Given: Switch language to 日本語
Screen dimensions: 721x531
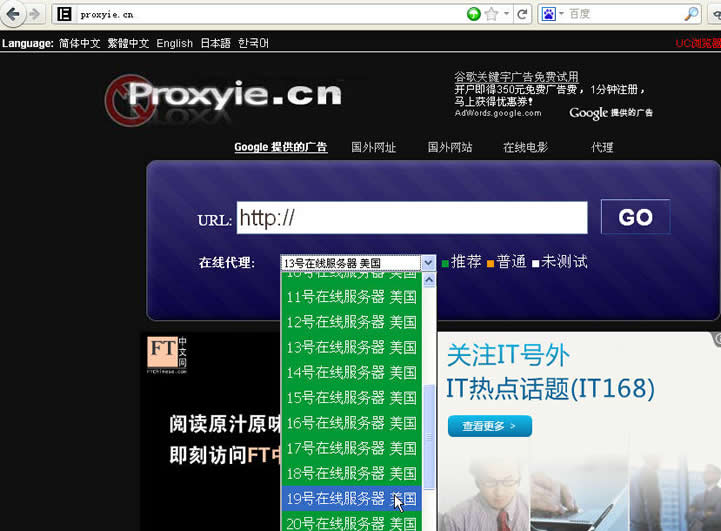Looking at the screenshot, I should coord(215,43).
